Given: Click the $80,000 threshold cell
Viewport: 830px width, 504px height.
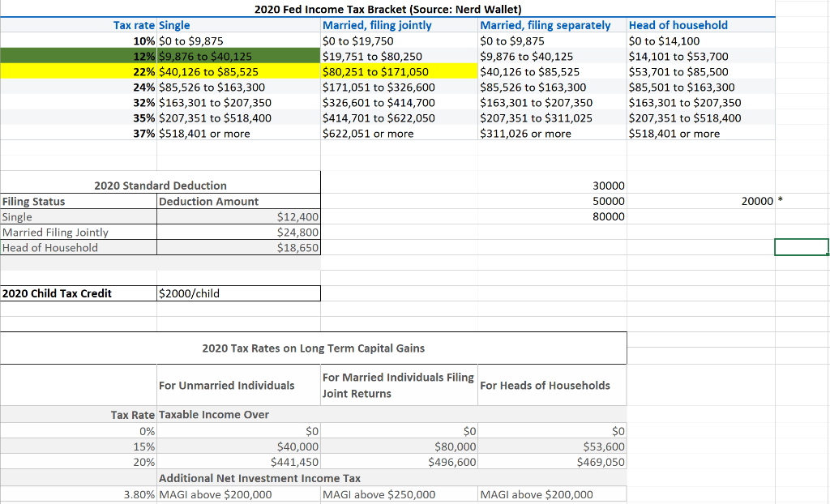Looking at the screenshot, I should 399,446.
